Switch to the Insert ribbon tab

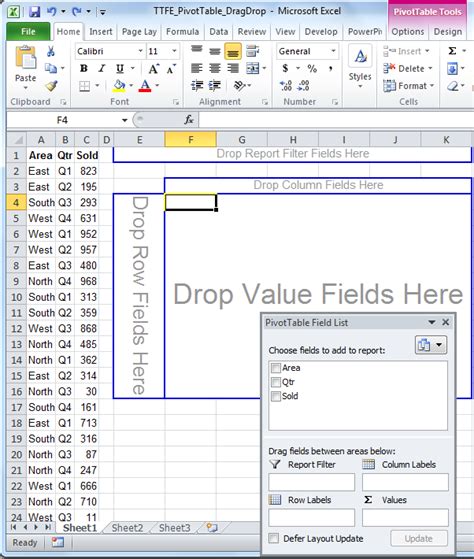(101, 32)
